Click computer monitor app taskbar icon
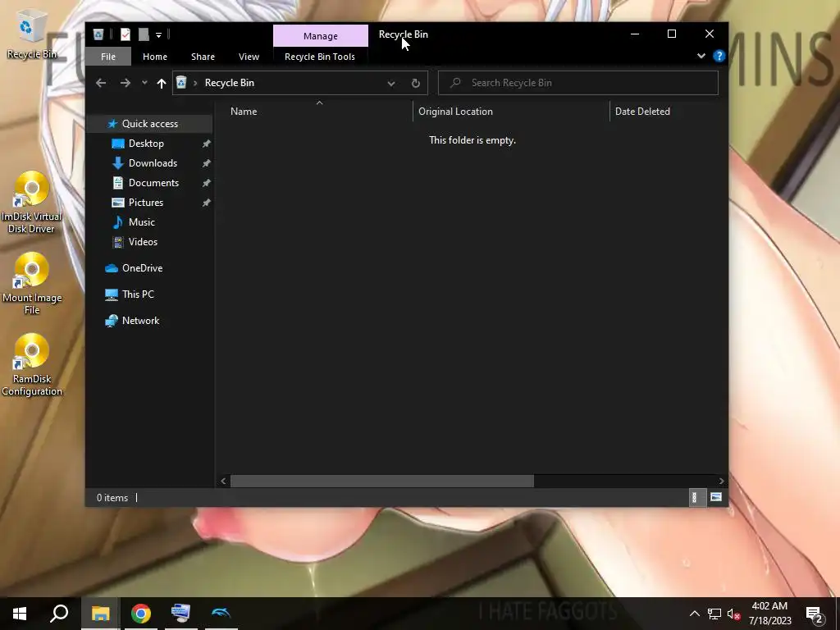The height and width of the screenshot is (630, 840). 180,614
